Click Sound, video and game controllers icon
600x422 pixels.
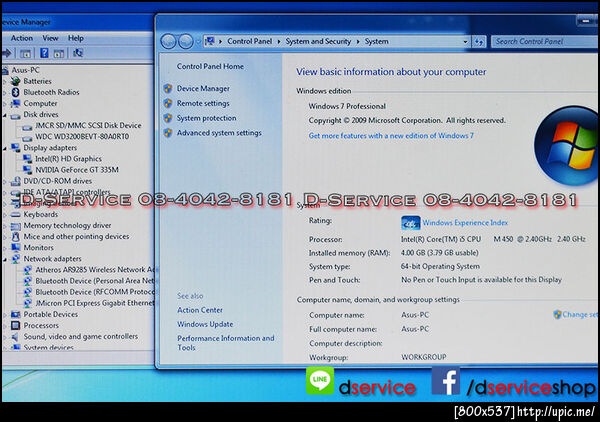(x=16, y=337)
